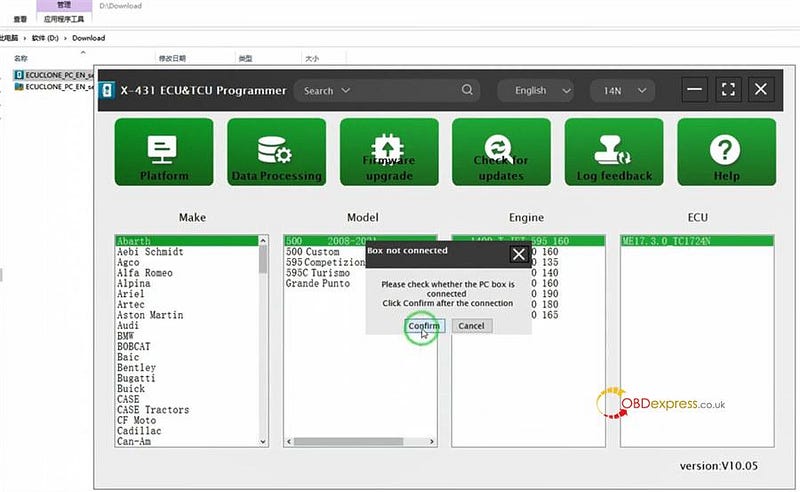Open the Platform tile
Viewport: 800px width, 492px height.
164,152
